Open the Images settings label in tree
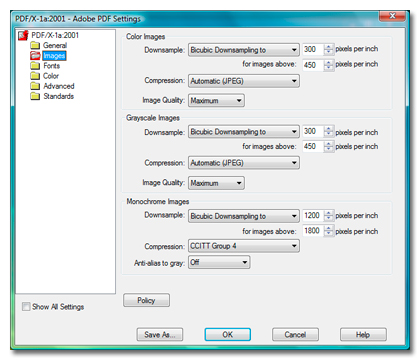The height and width of the screenshot is (360, 420). 54,56
